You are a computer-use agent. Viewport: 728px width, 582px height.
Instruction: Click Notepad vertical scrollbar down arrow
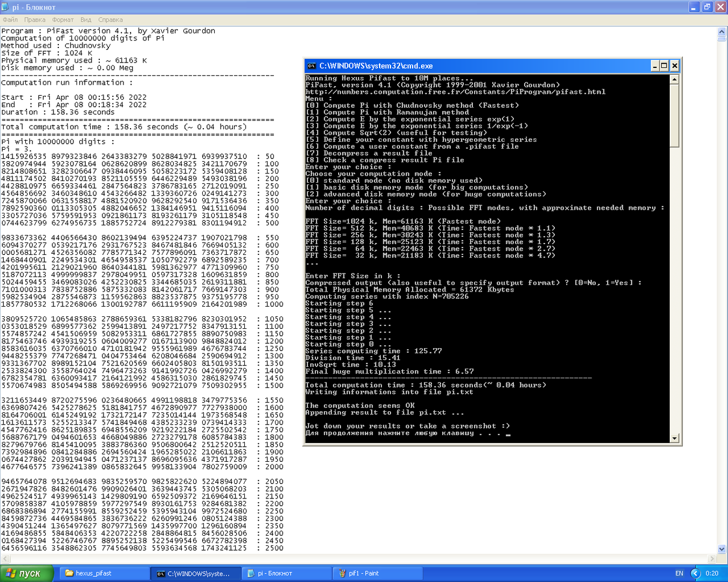click(722, 549)
